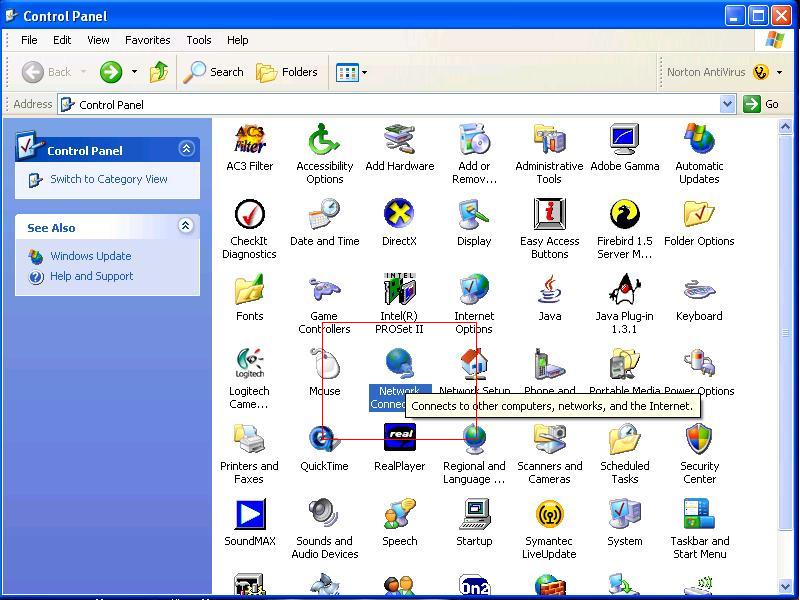Go up one folder level
This screenshot has width=800, height=600.
159,72
